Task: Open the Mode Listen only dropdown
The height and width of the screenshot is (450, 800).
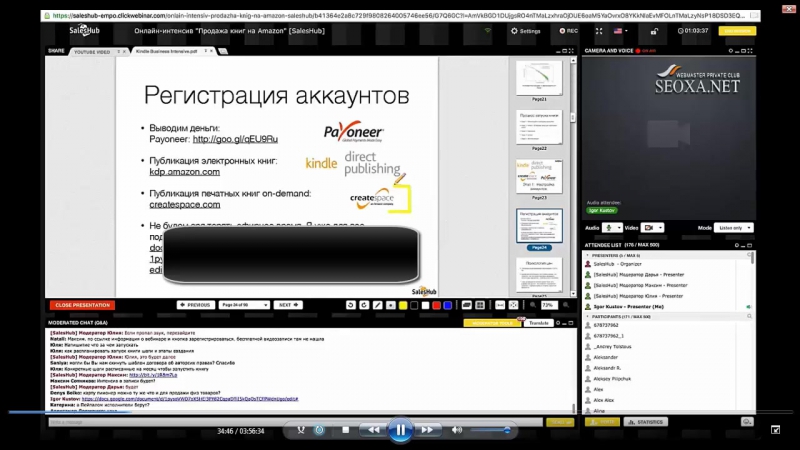Action: (x=734, y=228)
